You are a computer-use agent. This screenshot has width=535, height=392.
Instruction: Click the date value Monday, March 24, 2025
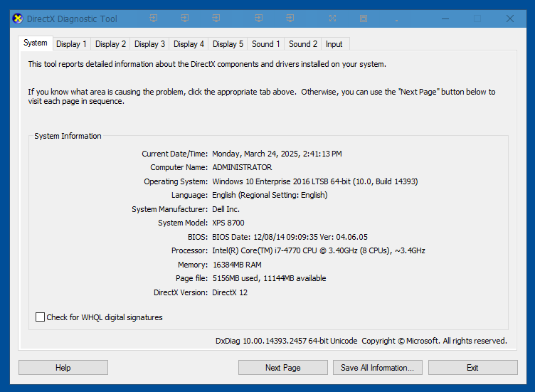277,154
